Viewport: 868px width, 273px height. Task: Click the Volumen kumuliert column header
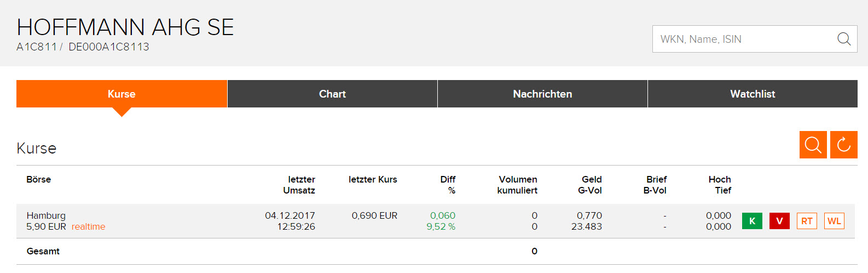click(517, 185)
